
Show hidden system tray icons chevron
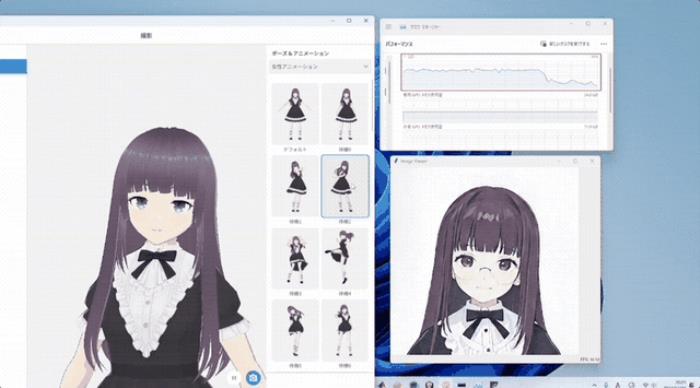[x=594, y=384]
